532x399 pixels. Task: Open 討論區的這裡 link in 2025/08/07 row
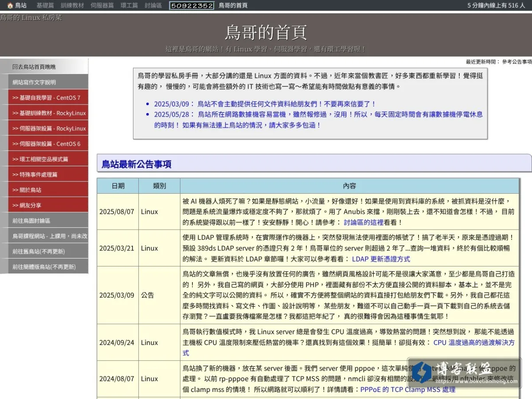pyautogui.click(x=364, y=223)
